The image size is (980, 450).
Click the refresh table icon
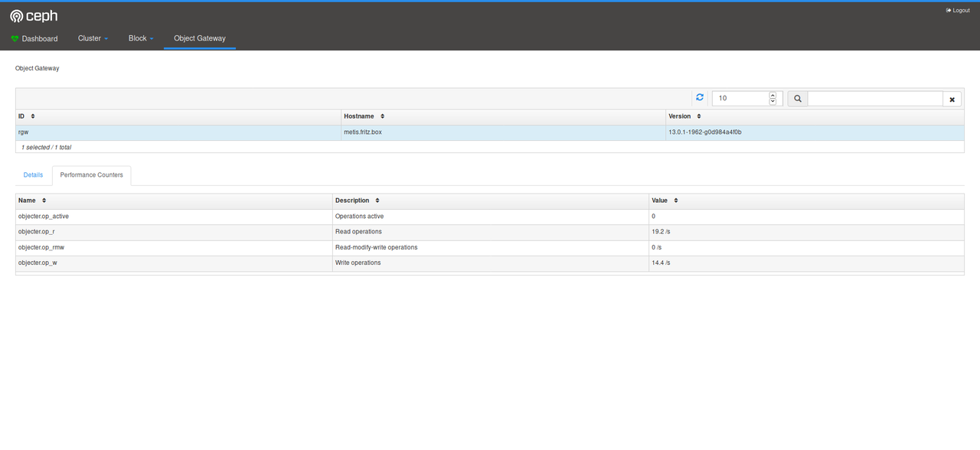tap(699, 98)
